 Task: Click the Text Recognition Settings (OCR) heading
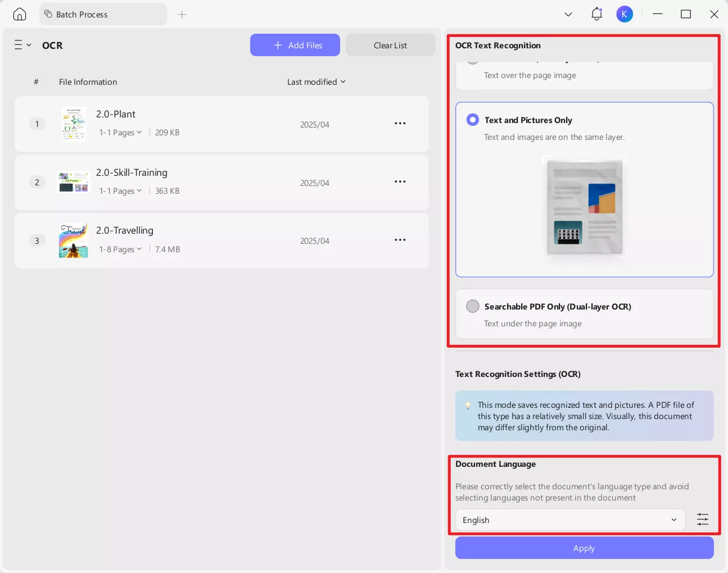coord(518,374)
